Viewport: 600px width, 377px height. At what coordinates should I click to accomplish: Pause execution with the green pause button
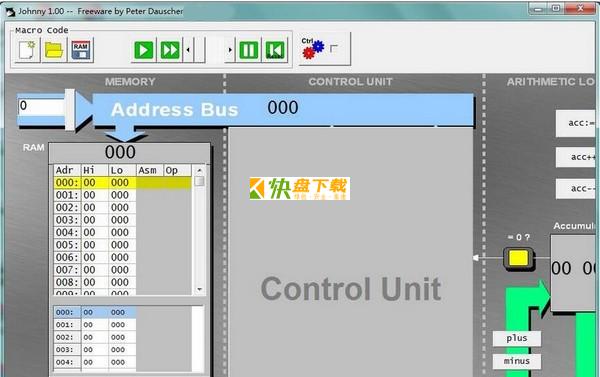248,50
